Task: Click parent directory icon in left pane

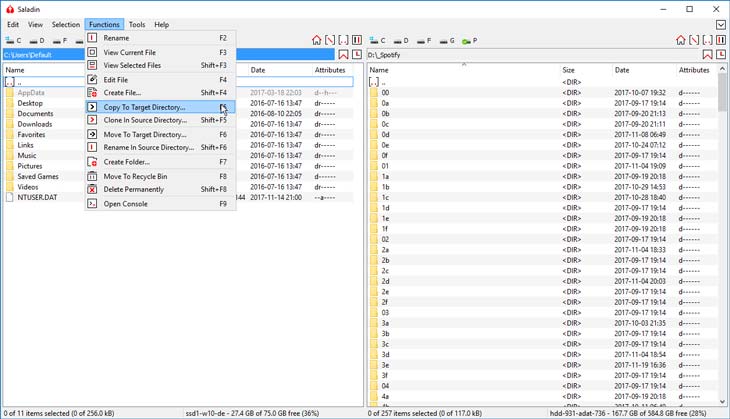Action: (x=343, y=40)
